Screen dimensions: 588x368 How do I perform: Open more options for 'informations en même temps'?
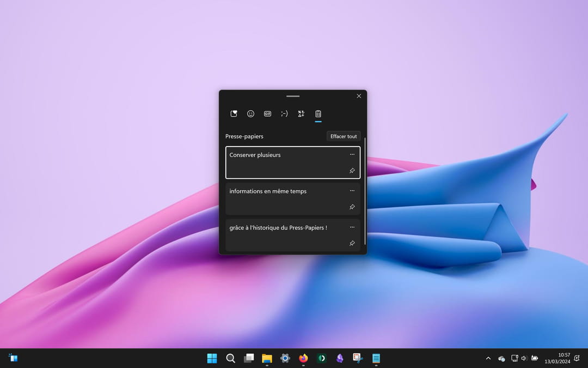tap(352, 191)
